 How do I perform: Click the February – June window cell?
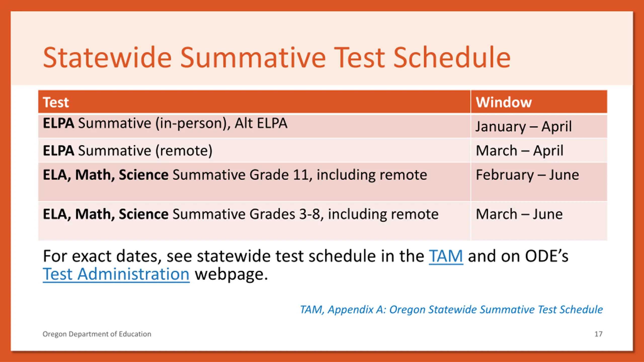(539, 182)
